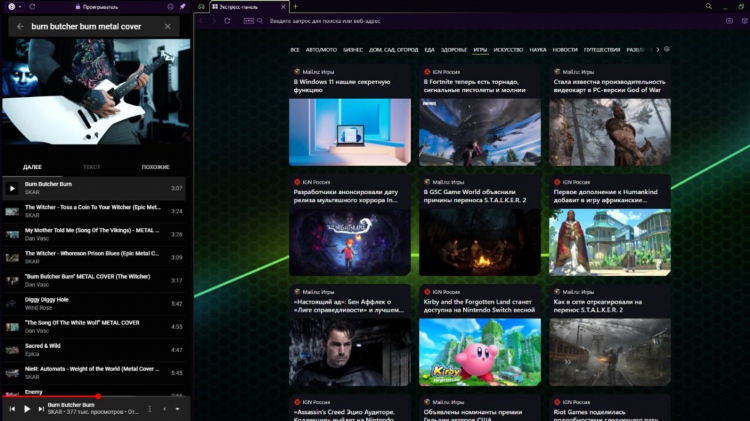Switch to the ПОХОЖИЕ tab

click(155, 167)
